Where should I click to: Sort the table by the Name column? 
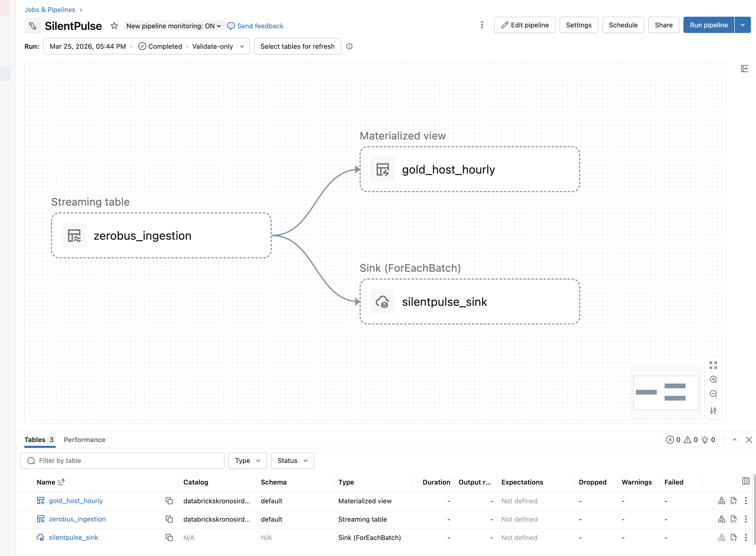click(x=51, y=482)
